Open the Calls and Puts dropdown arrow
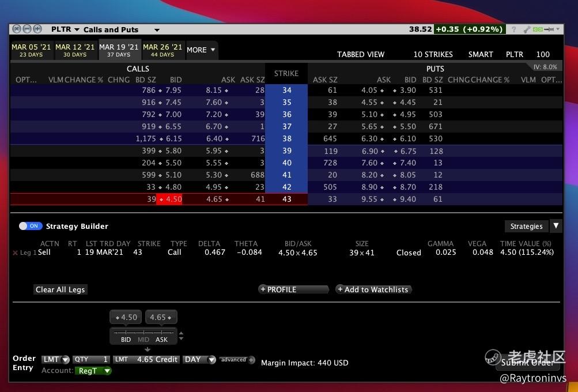Screen dimensions: 578x392 coord(157,30)
